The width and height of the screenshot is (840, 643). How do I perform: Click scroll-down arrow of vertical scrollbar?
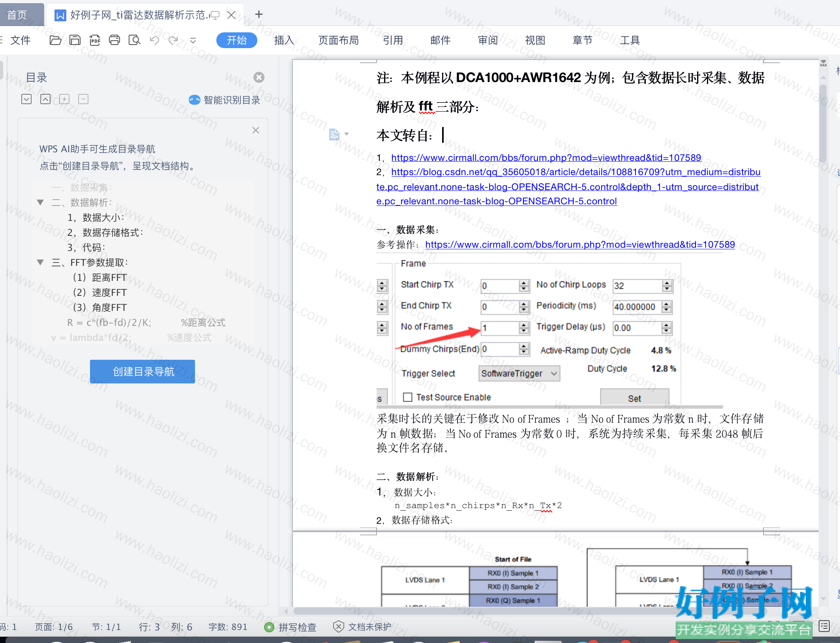click(823, 599)
